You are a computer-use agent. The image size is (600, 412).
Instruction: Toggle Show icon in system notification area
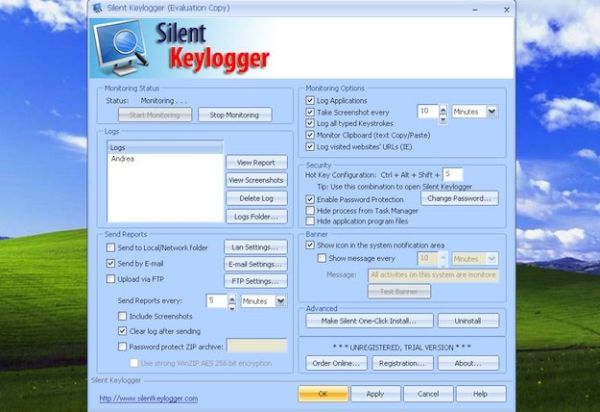(310, 244)
